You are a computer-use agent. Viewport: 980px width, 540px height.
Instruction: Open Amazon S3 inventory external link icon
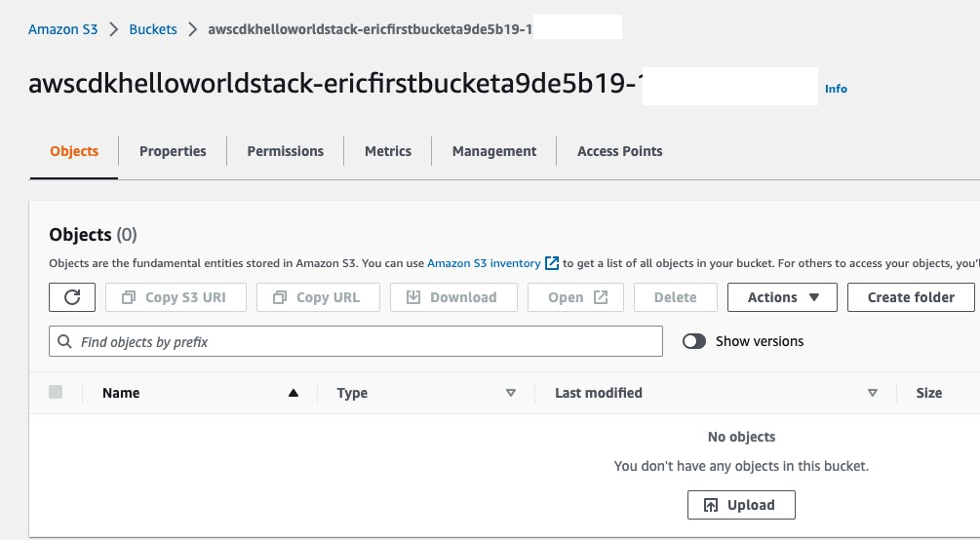coord(552,263)
